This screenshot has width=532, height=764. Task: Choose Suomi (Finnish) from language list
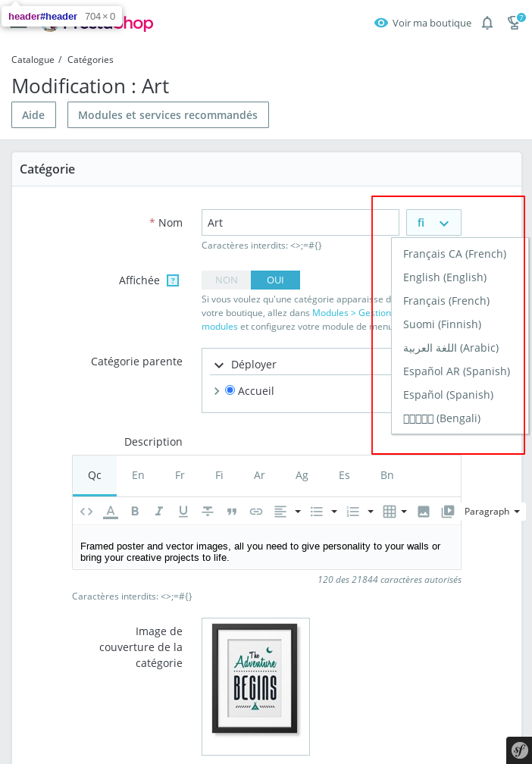coord(442,324)
